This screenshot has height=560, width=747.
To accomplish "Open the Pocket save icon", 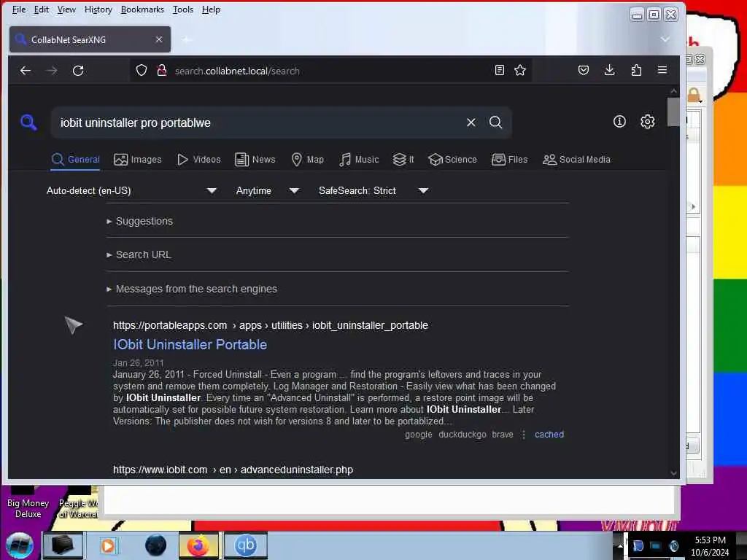I will coord(583,71).
